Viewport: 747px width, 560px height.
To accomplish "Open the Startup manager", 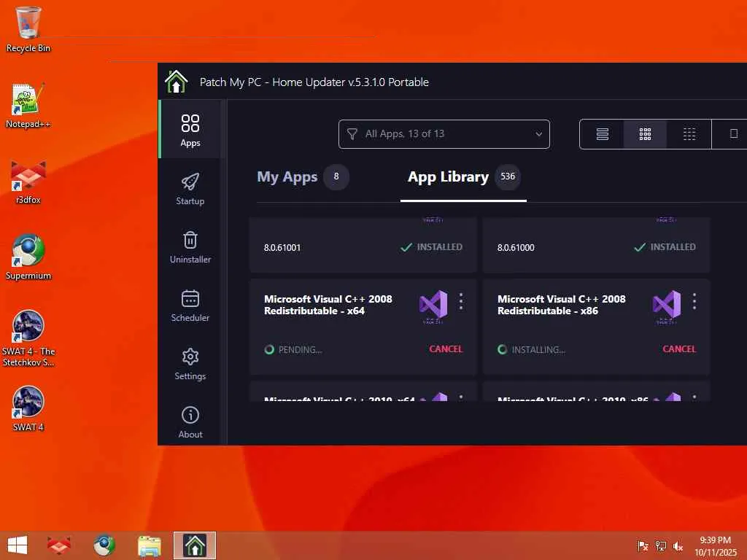I will pyautogui.click(x=190, y=189).
